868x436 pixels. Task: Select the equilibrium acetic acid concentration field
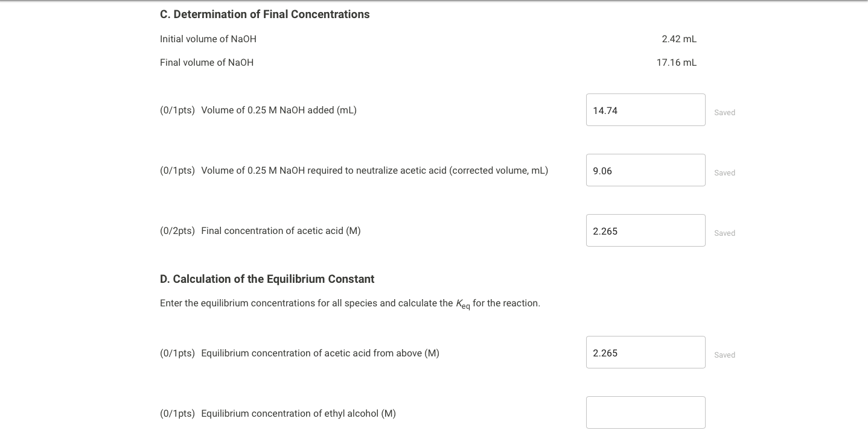pyautogui.click(x=645, y=352)
